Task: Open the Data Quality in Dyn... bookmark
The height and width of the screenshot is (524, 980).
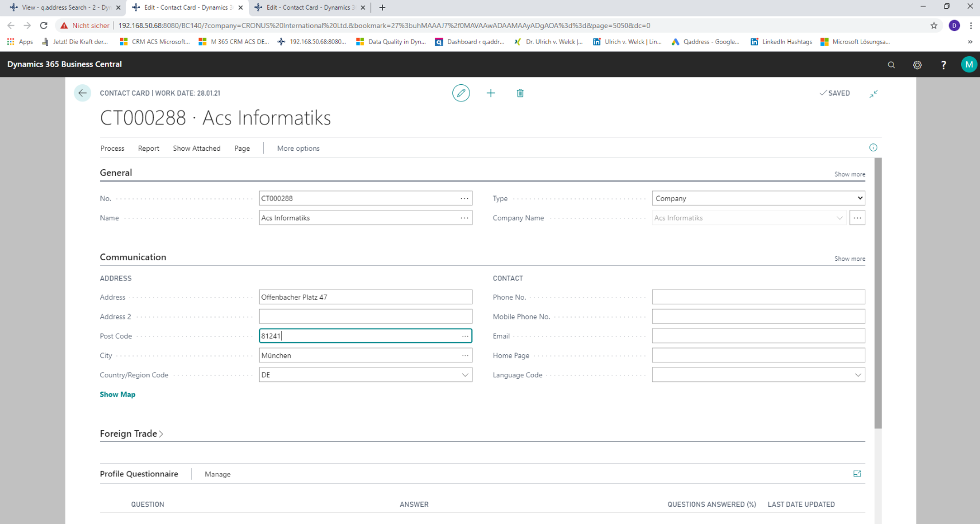Action: pos(391,42)
